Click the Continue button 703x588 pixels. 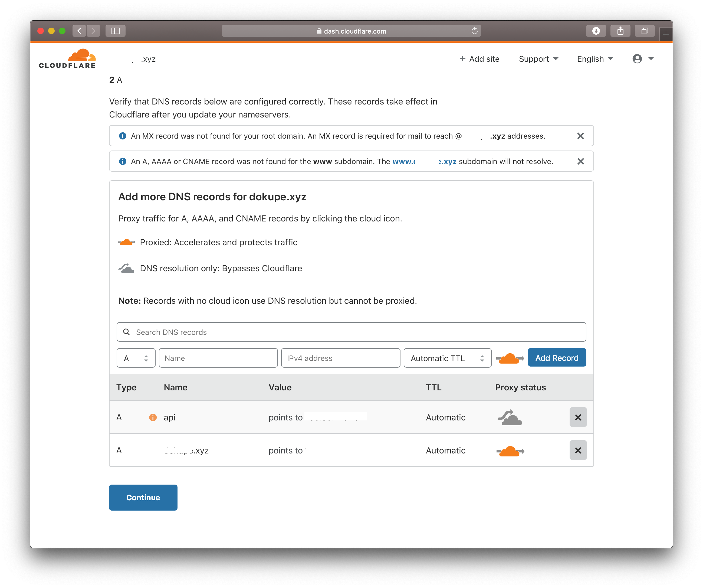click(143, 497)
